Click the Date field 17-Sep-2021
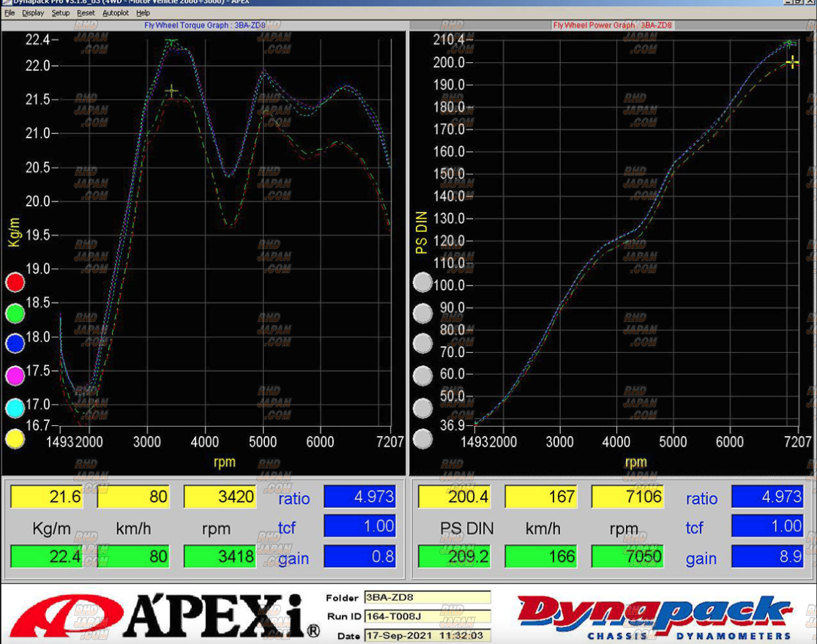 (428, 635)
